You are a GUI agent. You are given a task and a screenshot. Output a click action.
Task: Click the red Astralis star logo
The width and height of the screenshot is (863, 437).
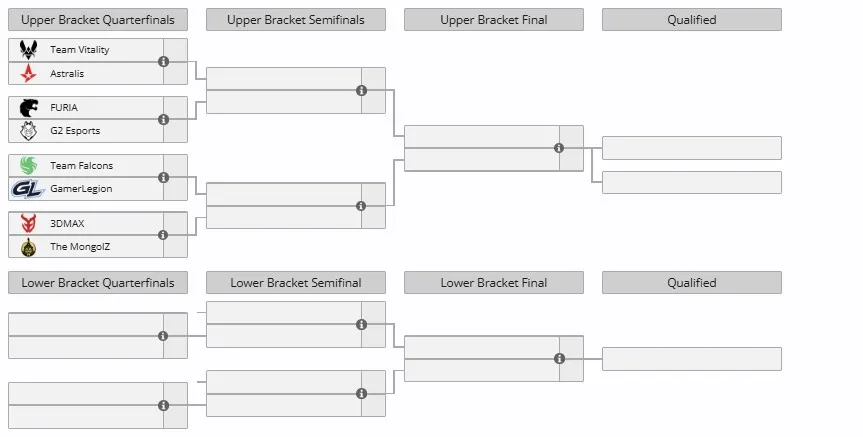pos(28,73)
